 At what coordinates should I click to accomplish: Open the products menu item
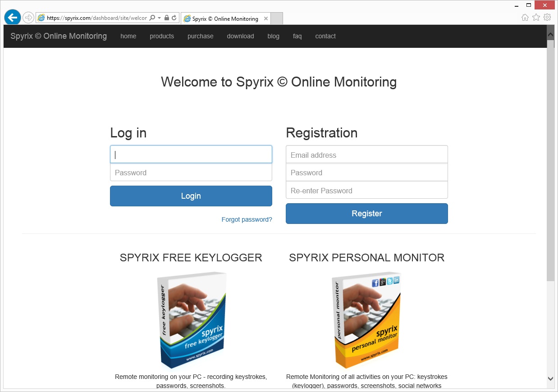coord(162,36)
